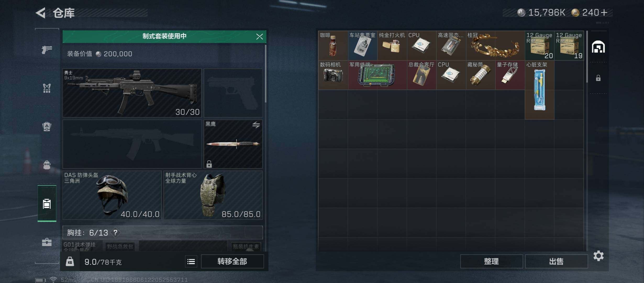Click the 出售 sell button

click(556, 262)
